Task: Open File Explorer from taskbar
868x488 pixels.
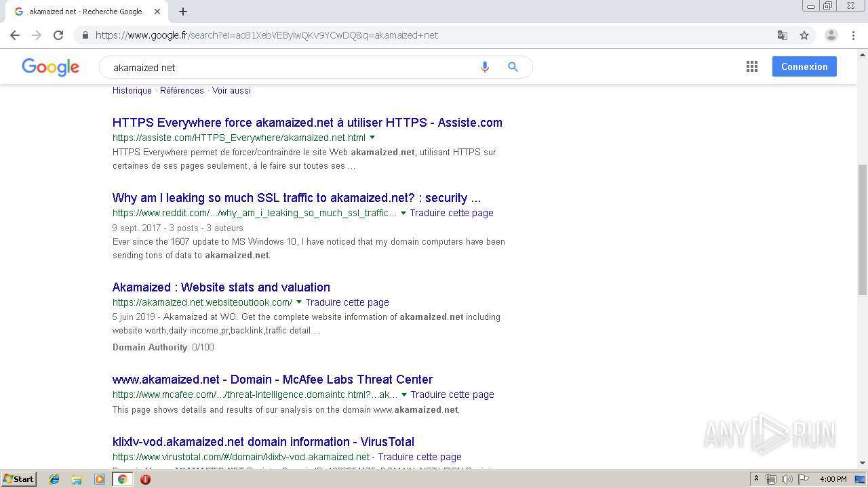Action: (x=77, y=479)
